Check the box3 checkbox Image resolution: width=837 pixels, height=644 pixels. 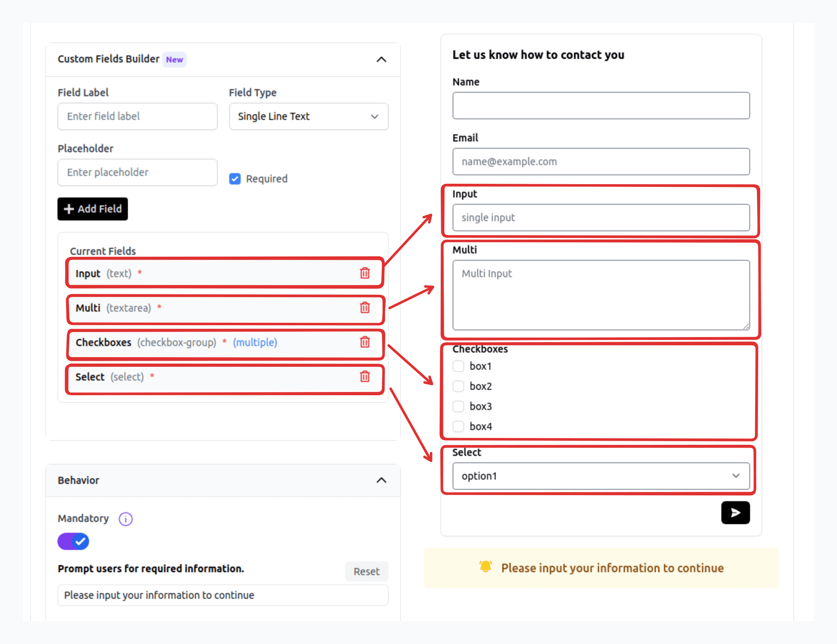click(x=458, y=406)
